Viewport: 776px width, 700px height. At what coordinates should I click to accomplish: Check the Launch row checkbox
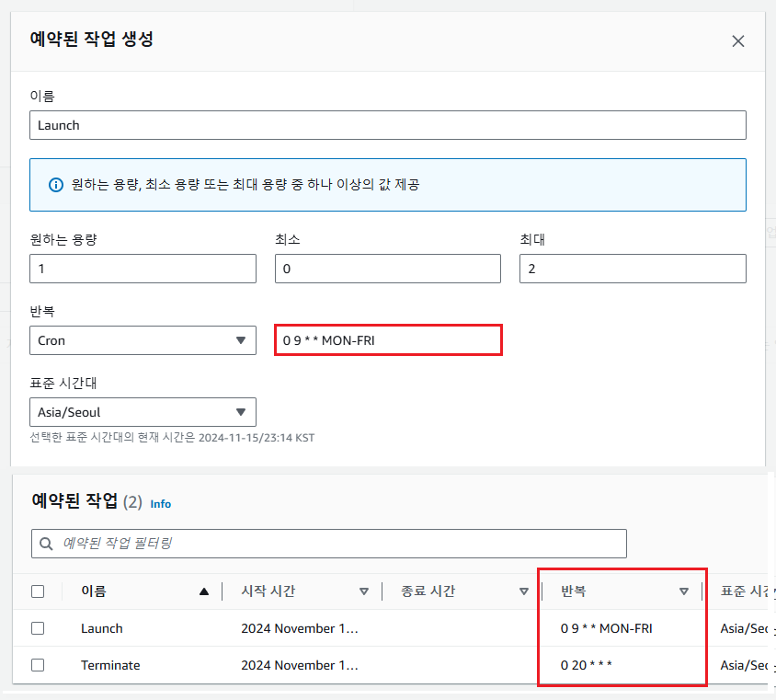pos(38,628)
